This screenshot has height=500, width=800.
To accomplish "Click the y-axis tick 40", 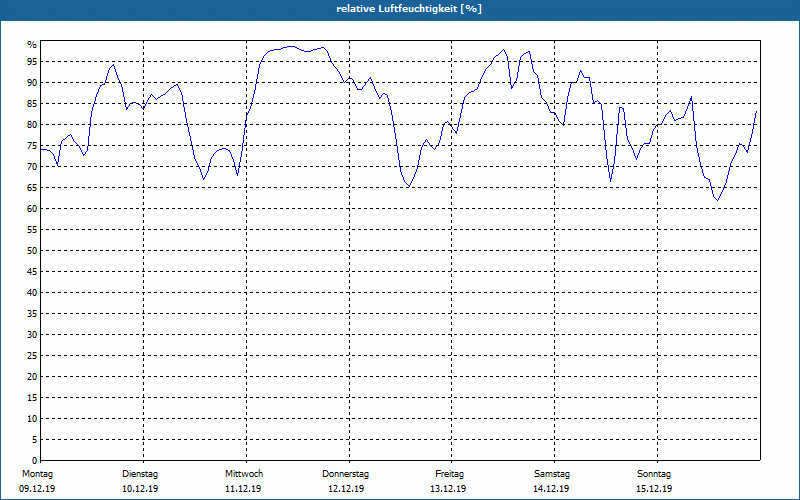I will pos(32,292).
